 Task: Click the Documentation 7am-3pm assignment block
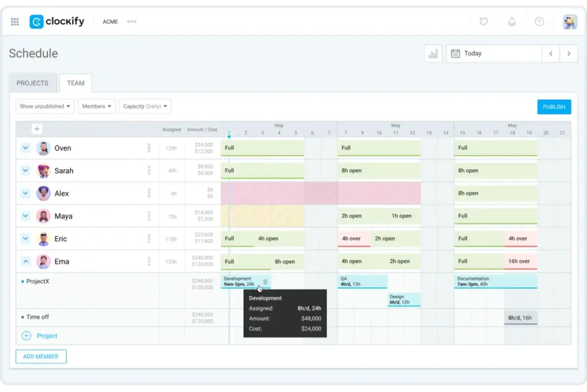click(496, 281)
